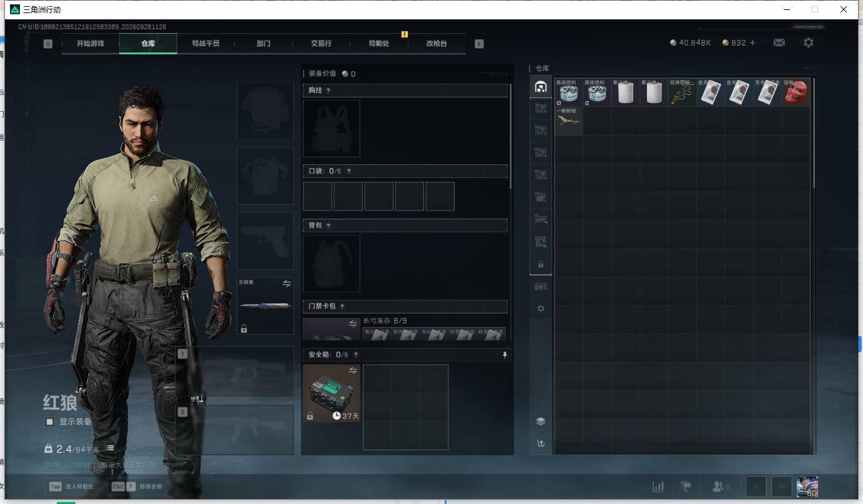Viewport: 863px width, 504px height.
Task: Click the warehouse vertical scrollbar
Action: [814, 132]
